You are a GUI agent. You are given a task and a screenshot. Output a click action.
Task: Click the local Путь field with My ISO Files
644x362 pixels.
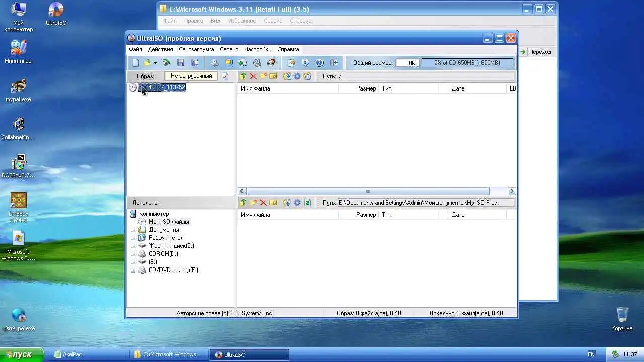click(426, 203)
